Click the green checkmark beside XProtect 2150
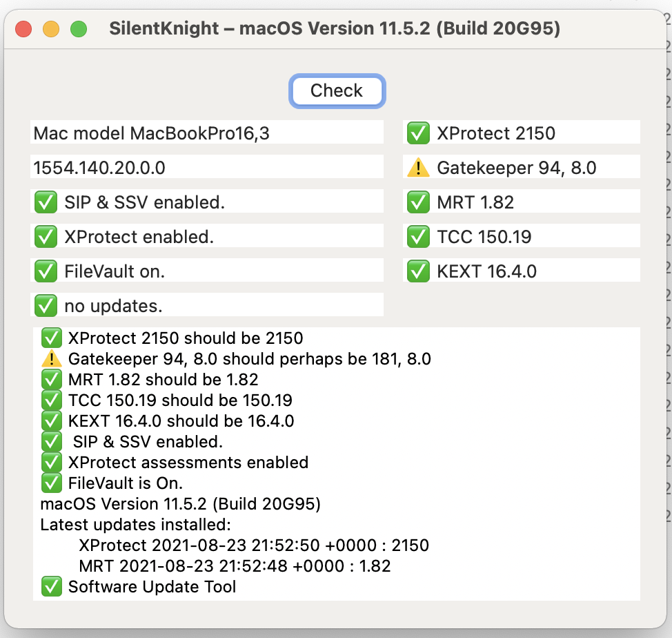The width and height of the screenshot is (672, 638). tap(418, 133)
